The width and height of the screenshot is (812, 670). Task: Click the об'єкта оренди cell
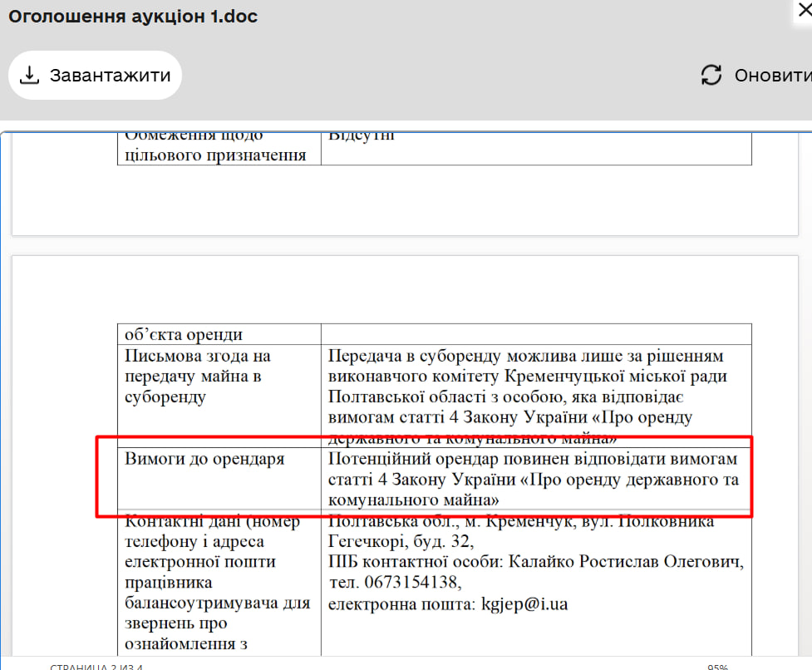184,335
